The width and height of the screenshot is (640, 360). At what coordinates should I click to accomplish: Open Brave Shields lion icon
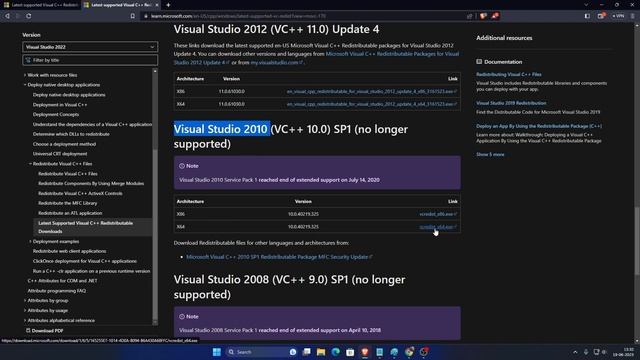(483, 16)
